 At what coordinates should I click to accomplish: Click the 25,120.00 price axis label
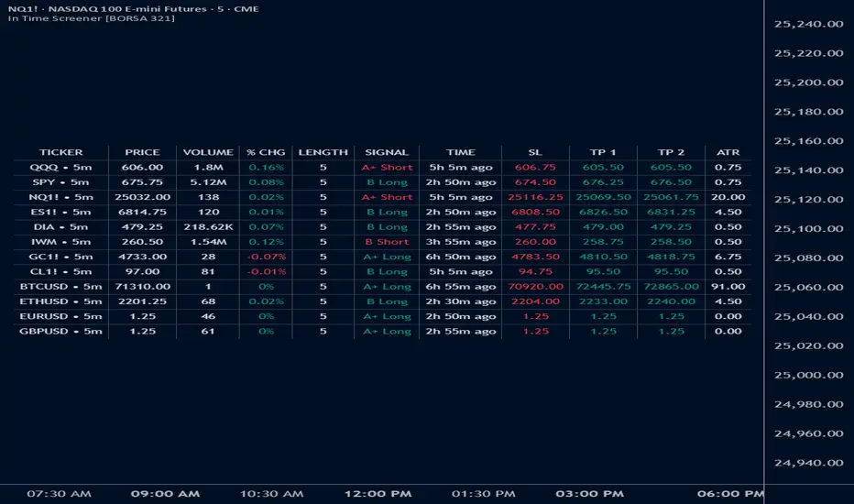[x=809, y=200]
